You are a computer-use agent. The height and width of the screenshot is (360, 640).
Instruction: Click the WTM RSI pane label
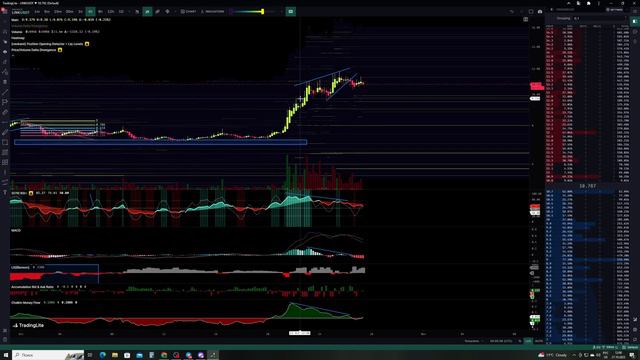pos(19,193)
